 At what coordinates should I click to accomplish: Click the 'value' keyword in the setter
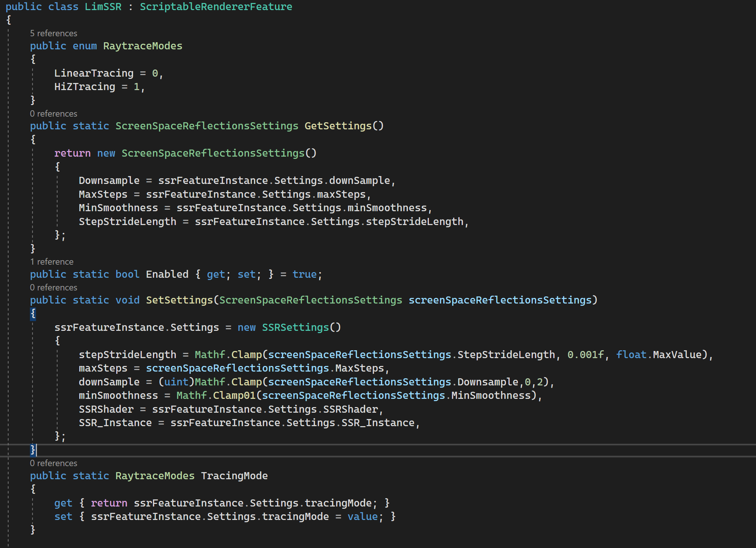click(362, 517)
